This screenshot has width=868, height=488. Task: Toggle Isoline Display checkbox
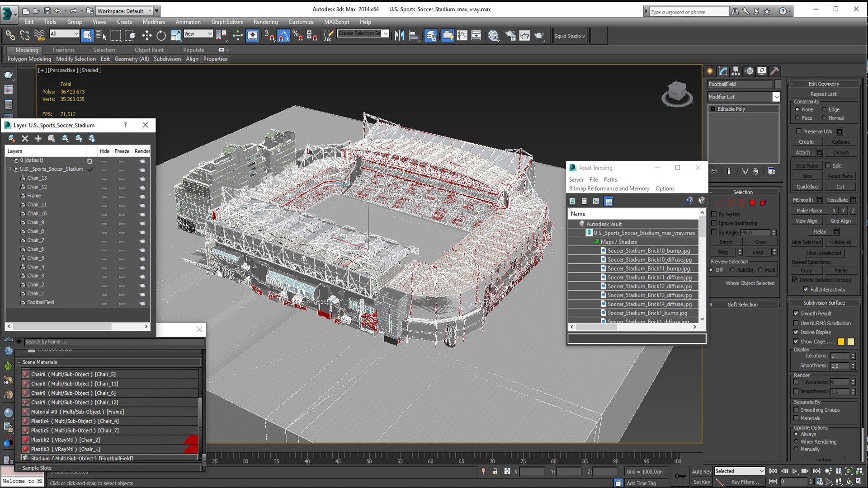(x=796, y=332)
